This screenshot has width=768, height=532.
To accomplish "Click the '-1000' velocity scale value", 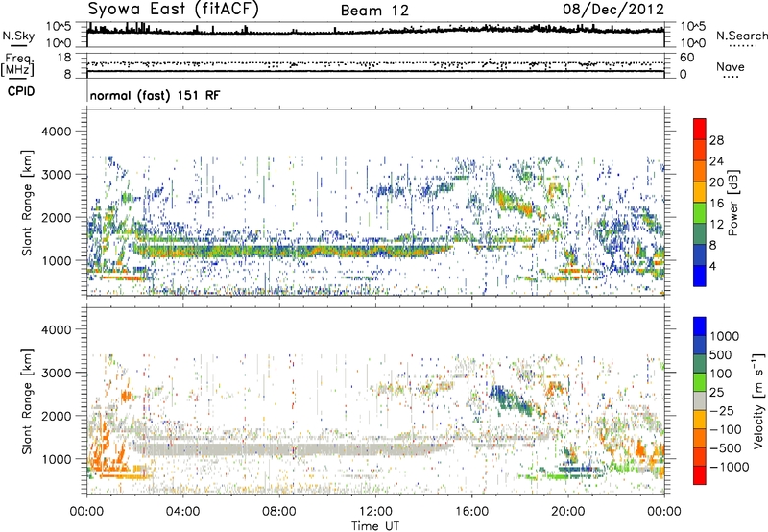I will pos(730,467).
